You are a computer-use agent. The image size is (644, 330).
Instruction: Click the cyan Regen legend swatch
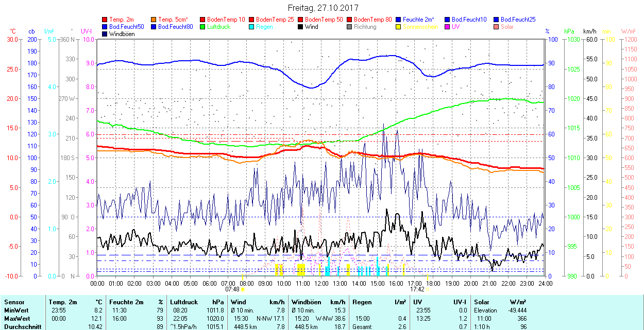coord(252,27)
